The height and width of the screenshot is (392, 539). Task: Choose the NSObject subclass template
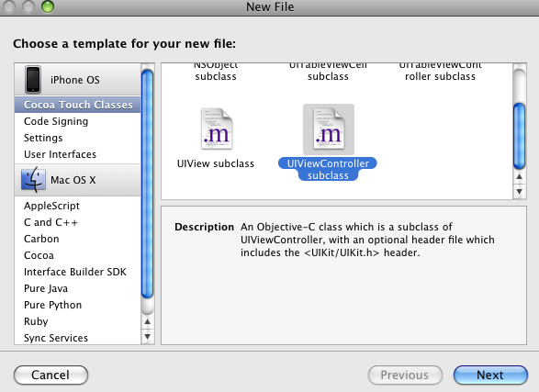pyautogui.click(x=216, y=73)
